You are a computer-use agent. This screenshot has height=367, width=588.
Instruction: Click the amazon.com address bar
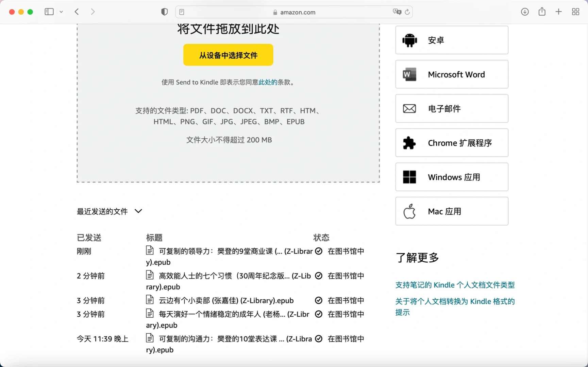(x=294, y=12)
